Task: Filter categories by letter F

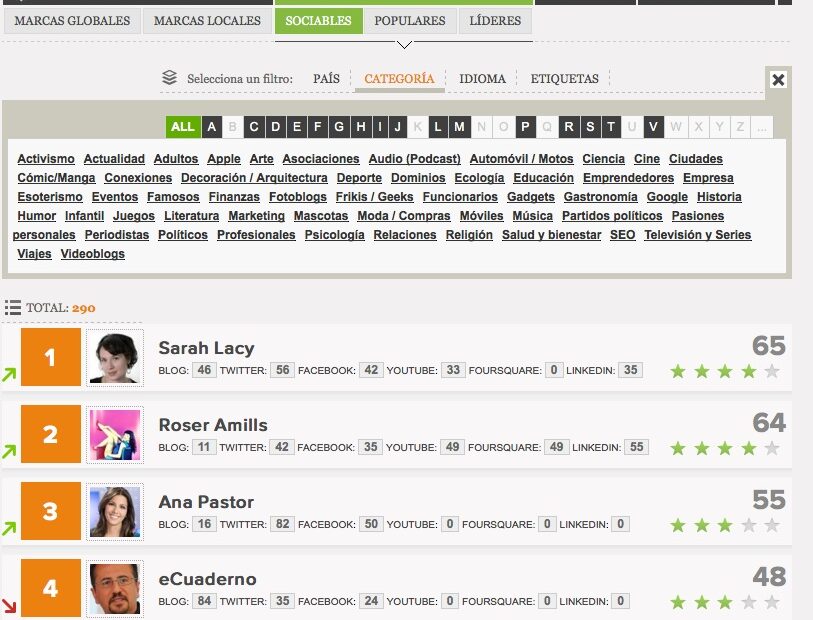Action: point(318,127)
